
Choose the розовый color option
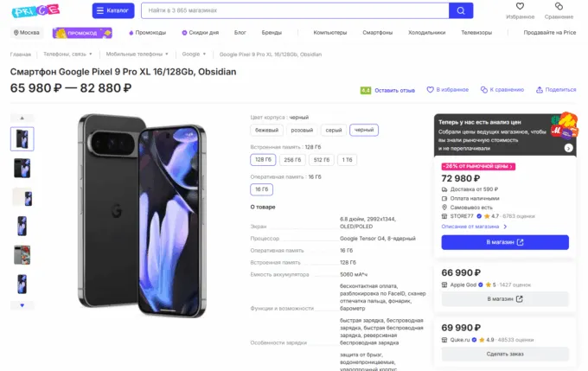tap(302, 130)
